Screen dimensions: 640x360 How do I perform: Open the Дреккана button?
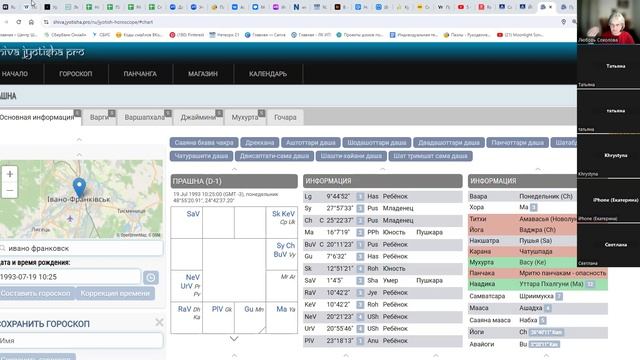pyautogui.click(x=260, y=142)
